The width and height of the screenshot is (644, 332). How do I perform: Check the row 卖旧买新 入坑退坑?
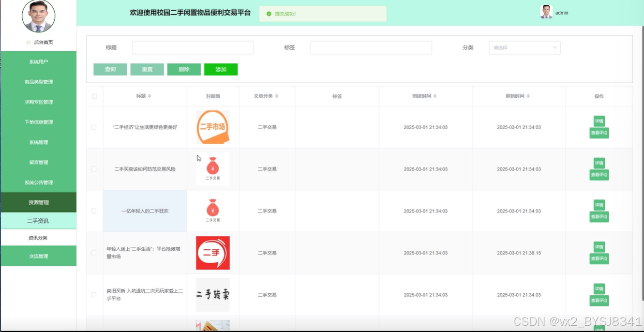click(x=94, y=295)
